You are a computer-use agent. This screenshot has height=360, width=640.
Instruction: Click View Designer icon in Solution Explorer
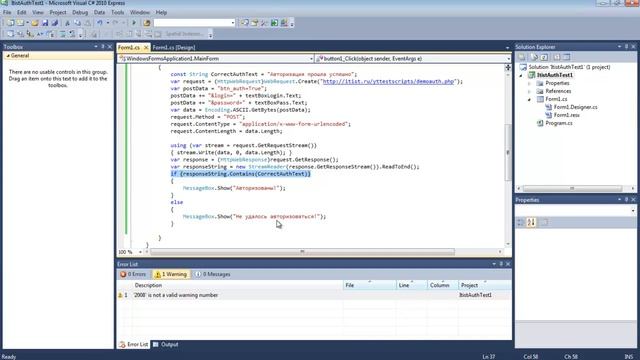pyautogui.click(x=567, y=57)
